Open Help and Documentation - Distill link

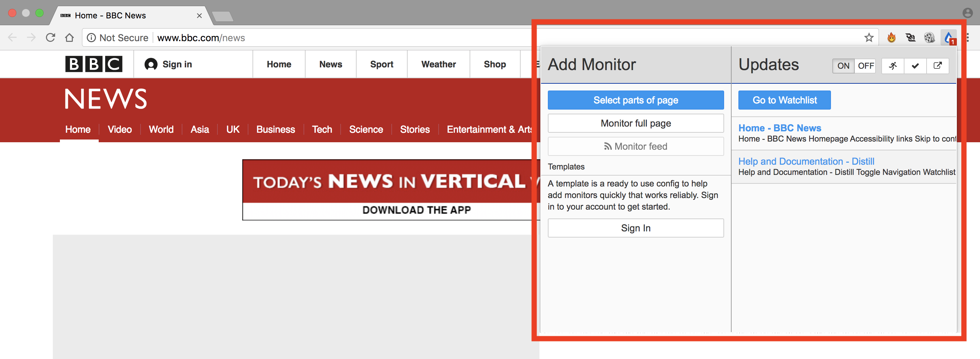click(806, 161)
